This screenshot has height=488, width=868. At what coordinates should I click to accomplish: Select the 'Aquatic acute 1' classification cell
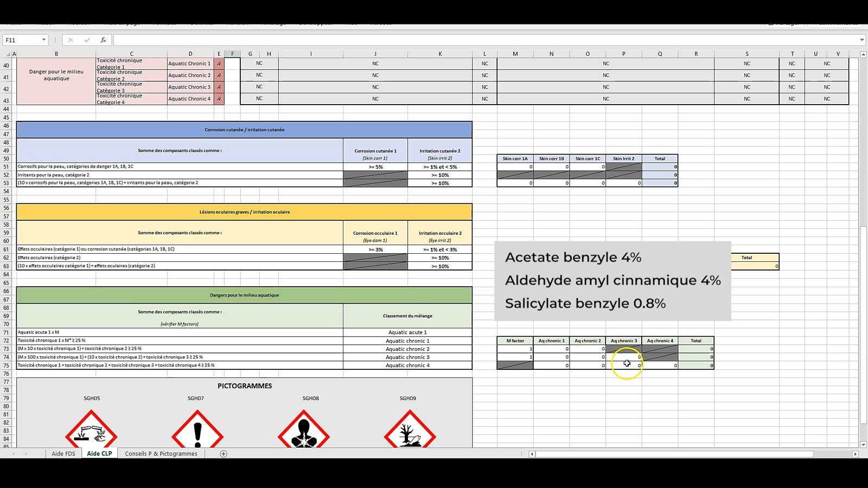tap(407, 332)
